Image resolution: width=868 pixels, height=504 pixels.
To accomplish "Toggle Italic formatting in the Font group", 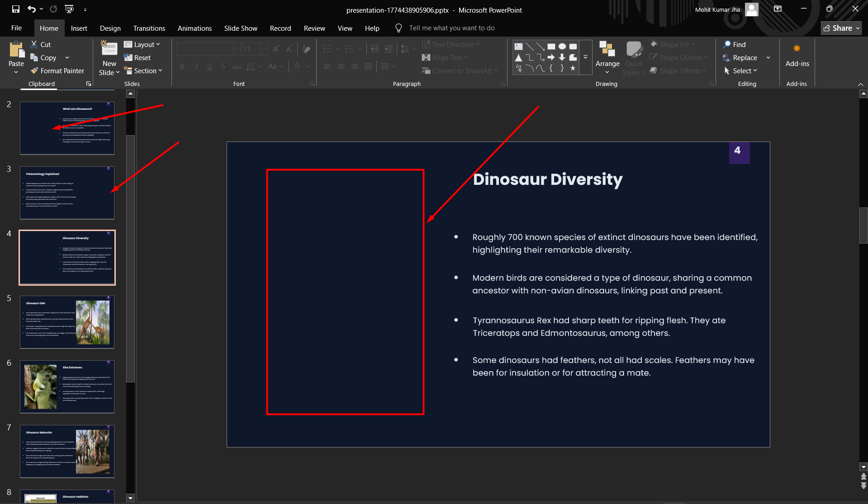I will click(196, 67).
